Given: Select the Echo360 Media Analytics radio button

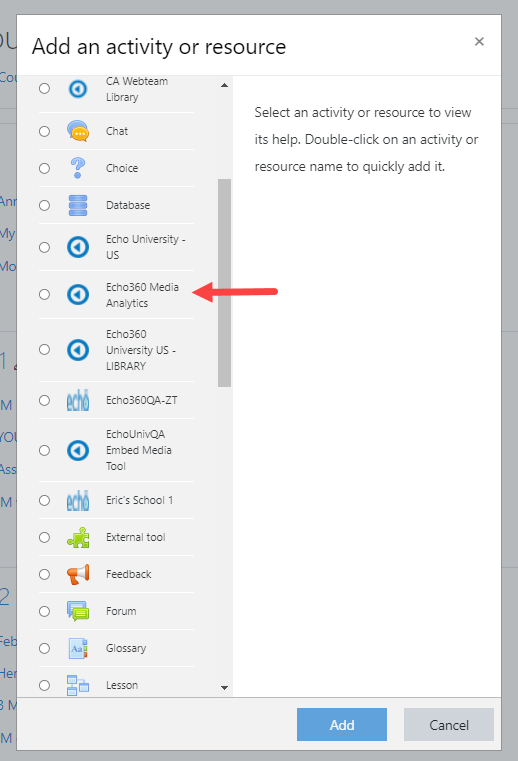Looking at the screenshot, I should click(44, 295).
